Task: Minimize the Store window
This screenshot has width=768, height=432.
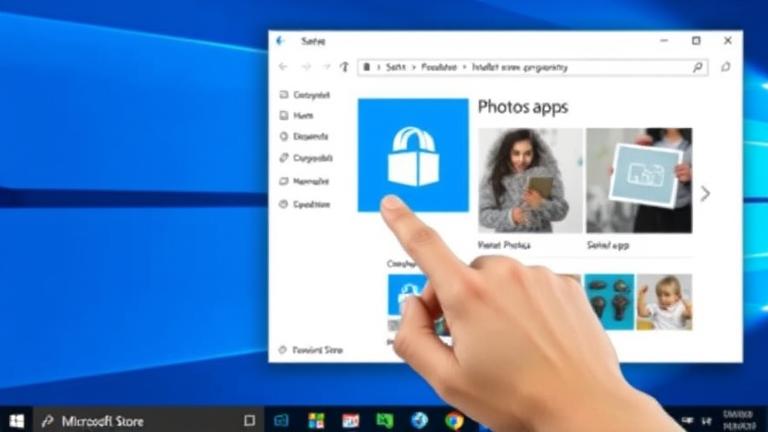Action: click(664, 41)
